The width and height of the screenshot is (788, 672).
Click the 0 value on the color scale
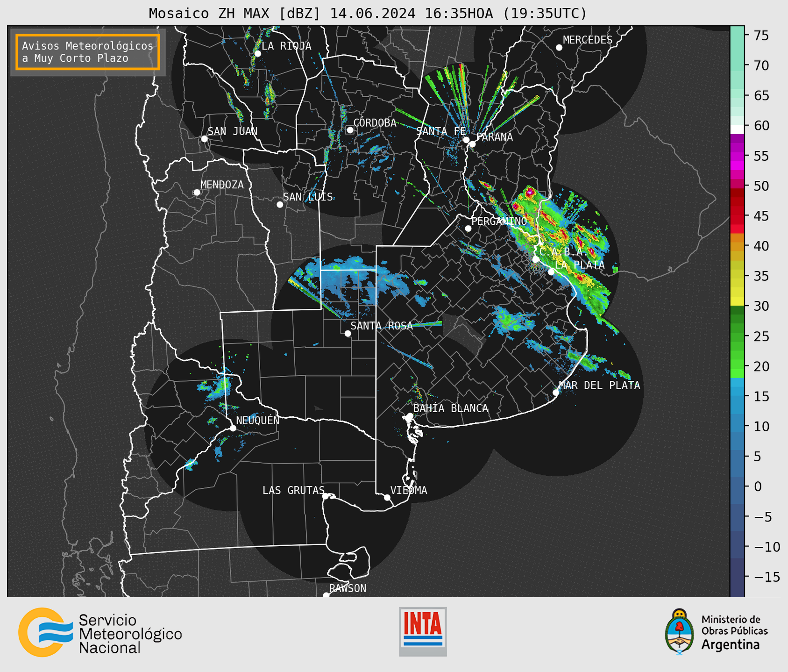pyautogui.click(x=758, y=486)
